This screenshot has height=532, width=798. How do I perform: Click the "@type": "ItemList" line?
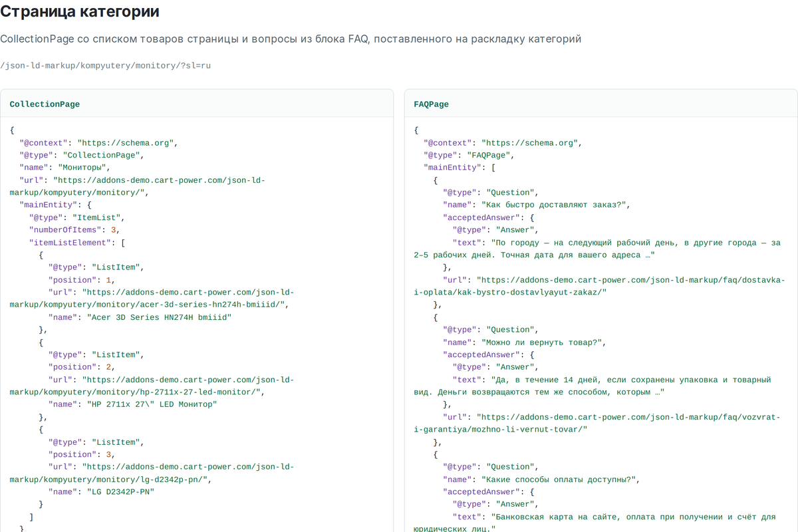point(76,217)
